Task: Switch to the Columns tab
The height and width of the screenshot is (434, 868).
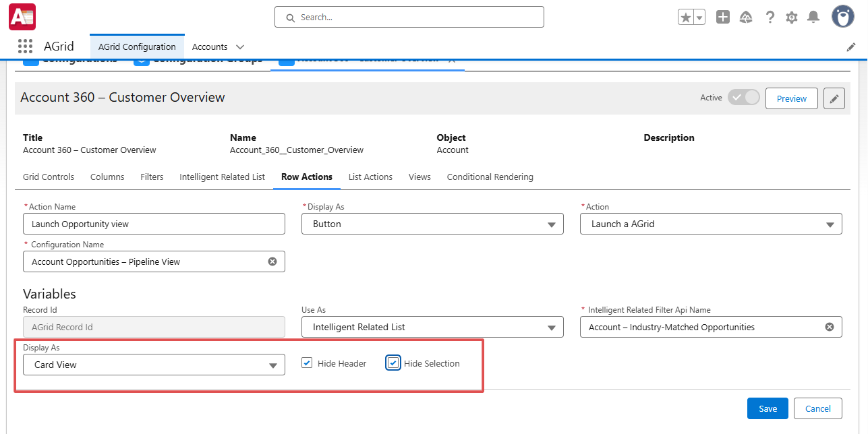Action: pyautogui.click(x=107, y=177)
